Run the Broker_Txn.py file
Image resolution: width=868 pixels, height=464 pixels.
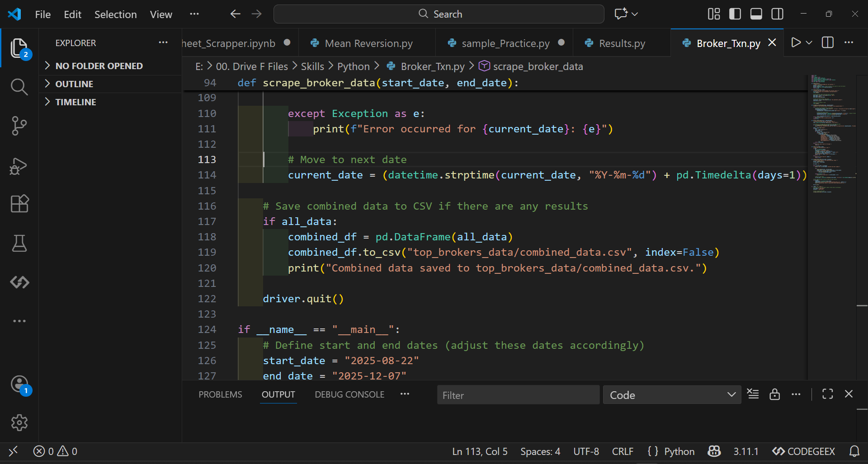click(796, 42)
